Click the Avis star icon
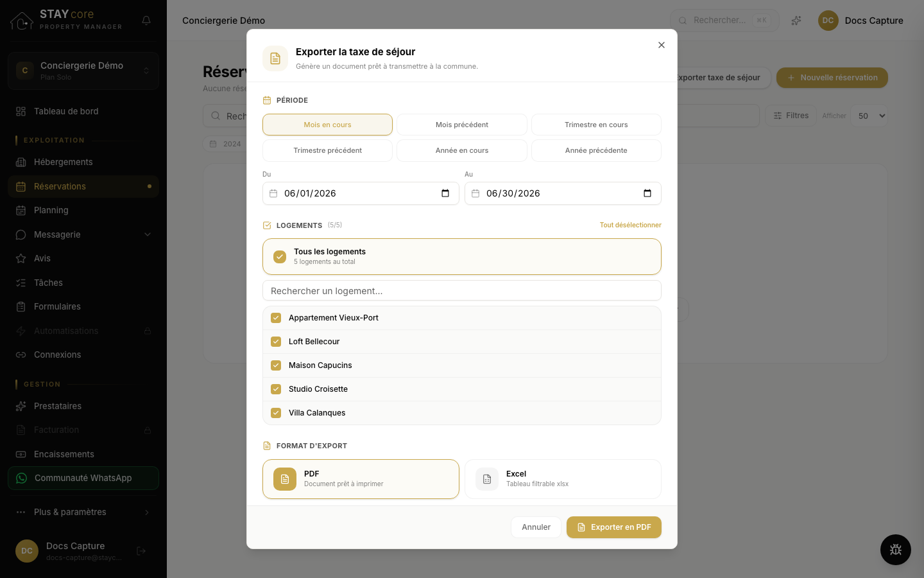 pos(21,258)
